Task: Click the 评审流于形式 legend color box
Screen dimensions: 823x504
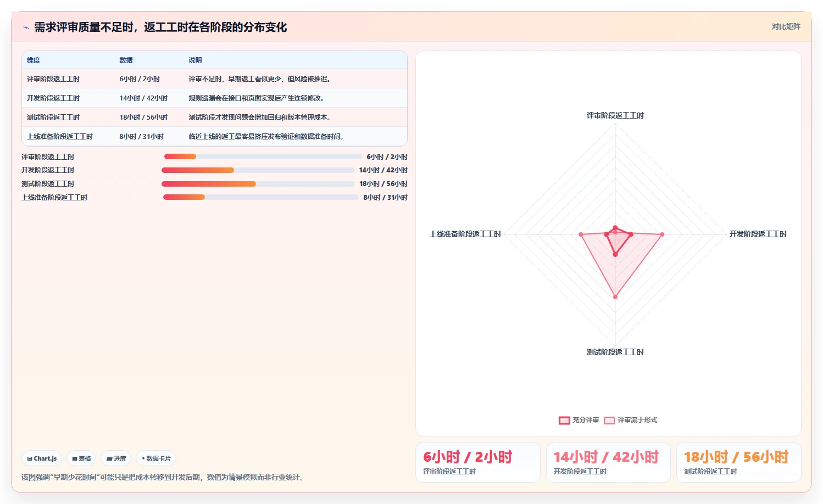Action: [609, 421]
